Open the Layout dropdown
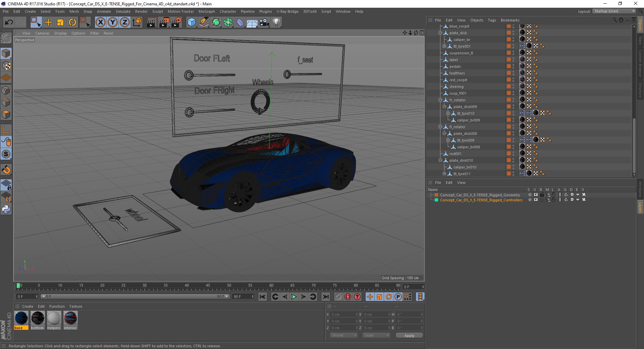This screenshot has width=644, height=349. coord(614,11)
